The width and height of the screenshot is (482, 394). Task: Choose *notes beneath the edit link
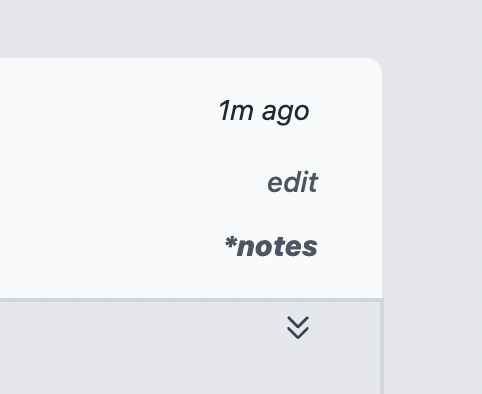point(271,247)
